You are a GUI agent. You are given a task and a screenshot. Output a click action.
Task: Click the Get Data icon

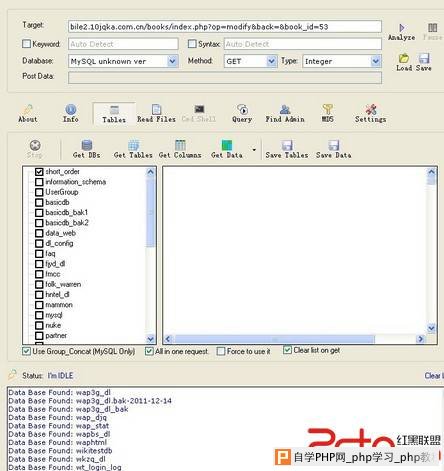(227, 145)
